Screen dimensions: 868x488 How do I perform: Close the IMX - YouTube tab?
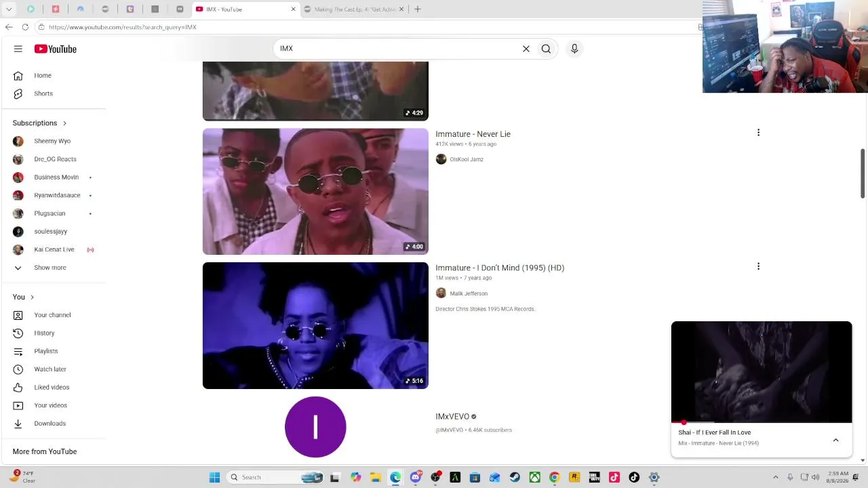click(294, 9)
